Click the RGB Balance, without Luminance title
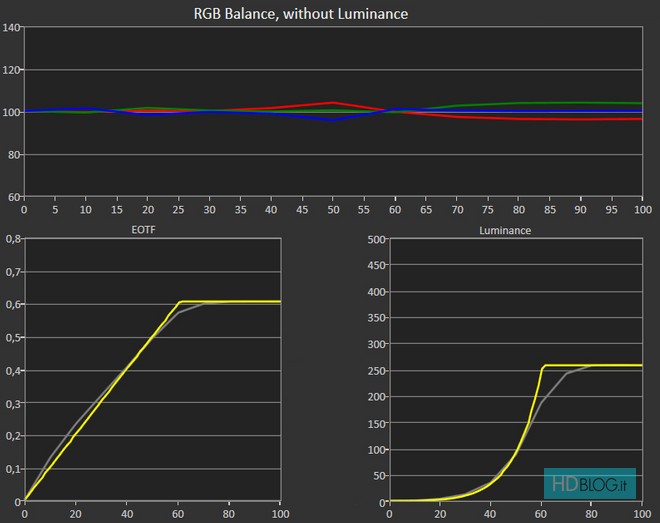The height and width of the screenshot is (523, 660). 300,13
